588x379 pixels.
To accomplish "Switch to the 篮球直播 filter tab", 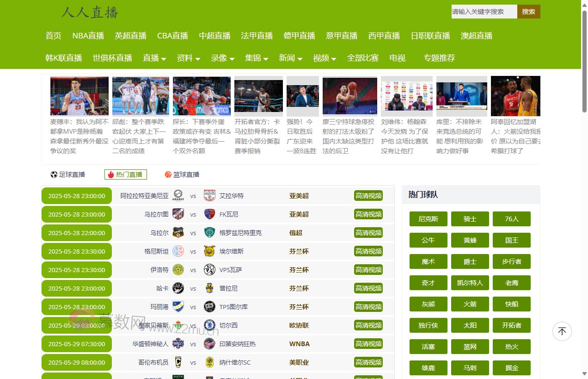I will click(182, 174).
